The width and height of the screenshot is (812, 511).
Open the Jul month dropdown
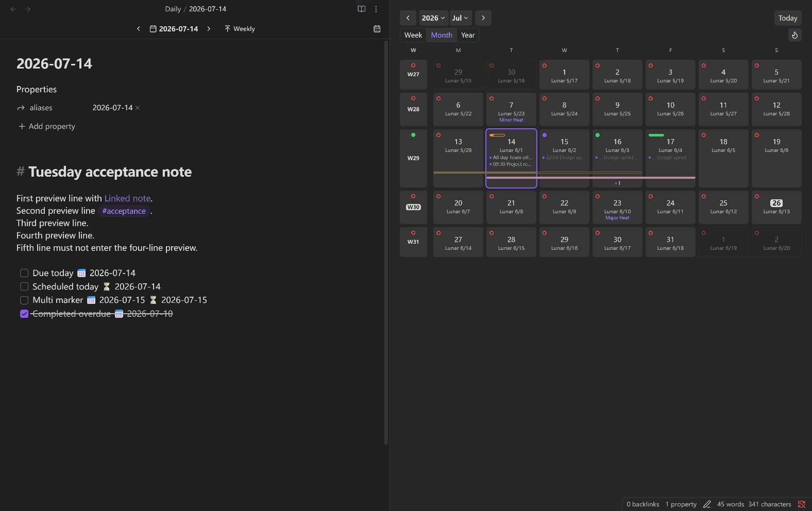[460, 18]
